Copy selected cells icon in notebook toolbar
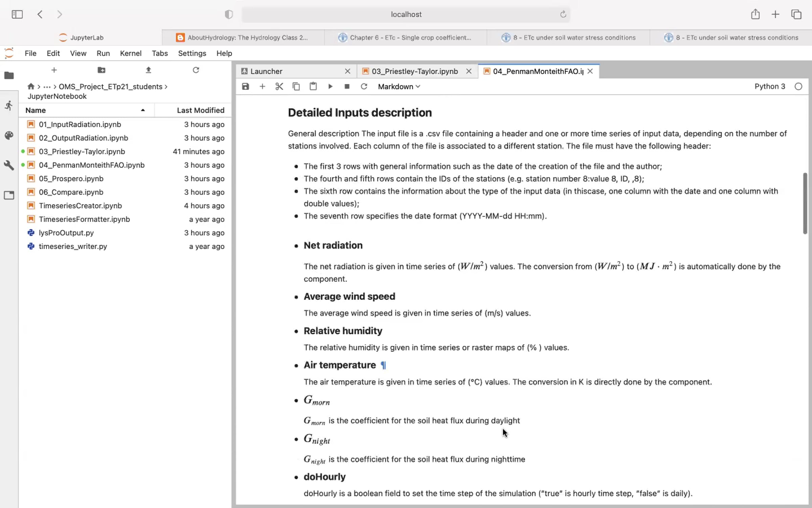Viewport: 812px width, 508px height. point(296,86)
